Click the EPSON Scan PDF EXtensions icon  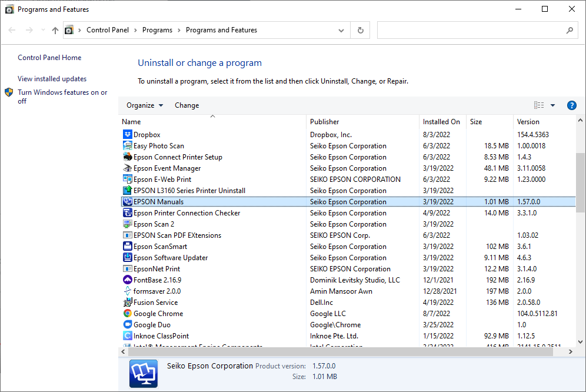click(128, 235)
